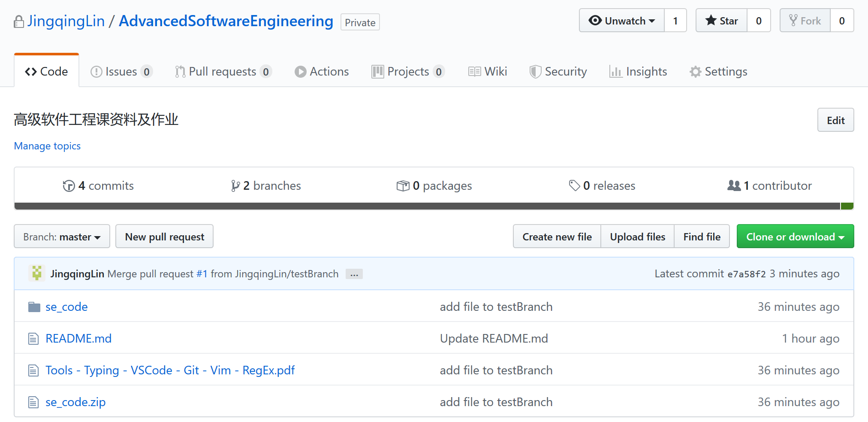868x422 pixels.
Task: Click the branches fork icon
Action: tap(235, 186)
